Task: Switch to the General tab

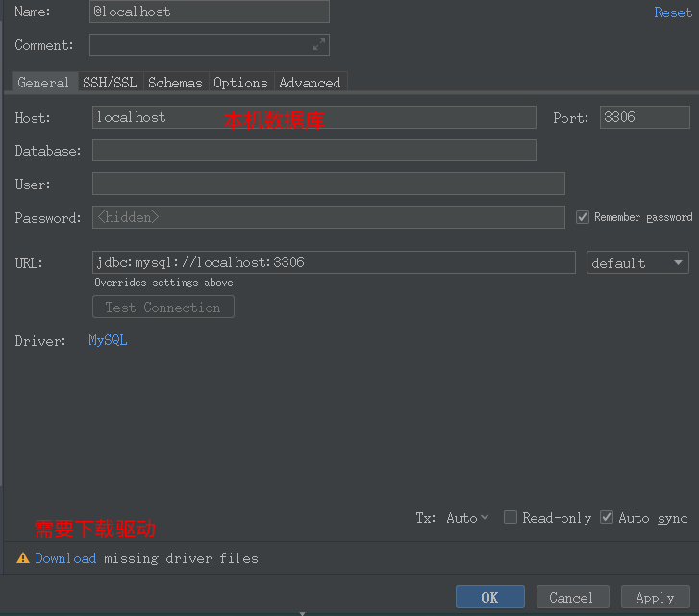Action: click(43, 83)
